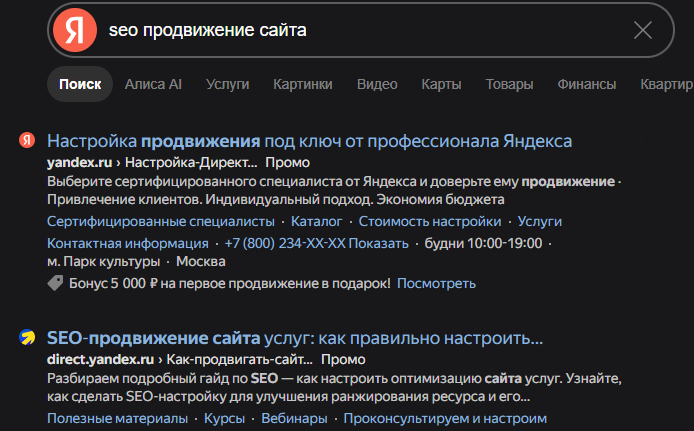This screenshot has width=694, height=431.
Task: Open the Полезные материалы sitelink
Action: click(117, 419)
